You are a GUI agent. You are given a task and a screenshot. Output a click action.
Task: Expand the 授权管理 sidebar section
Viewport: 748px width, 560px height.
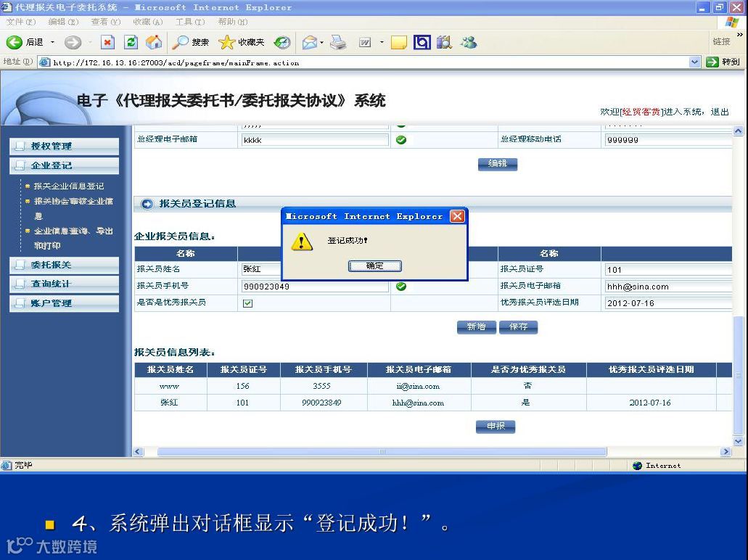[65, 146]
